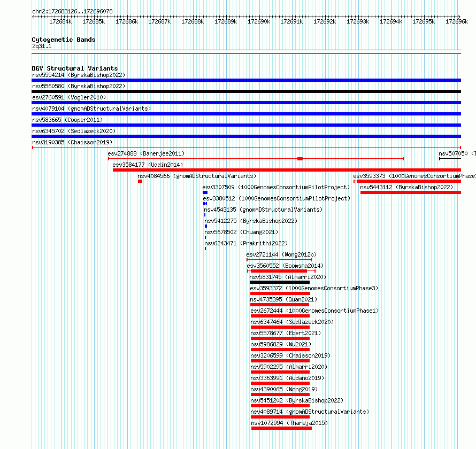Select nsv5831745 (Almarri2020) label
The image size is (476, 449).
point(288,277)
